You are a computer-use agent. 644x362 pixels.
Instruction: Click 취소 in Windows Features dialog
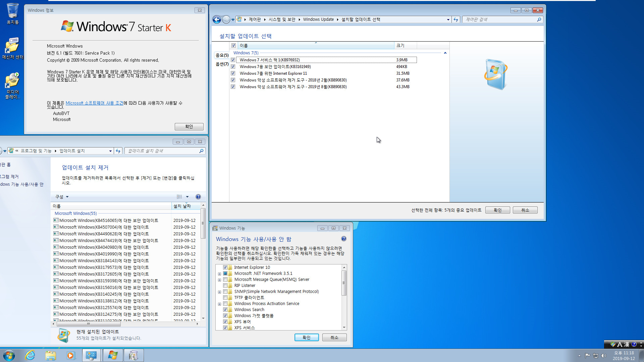[334, 338]
